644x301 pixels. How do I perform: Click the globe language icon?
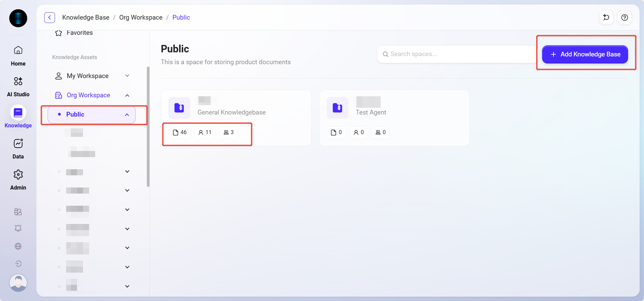pyautogui.click(x=18, y=246)
